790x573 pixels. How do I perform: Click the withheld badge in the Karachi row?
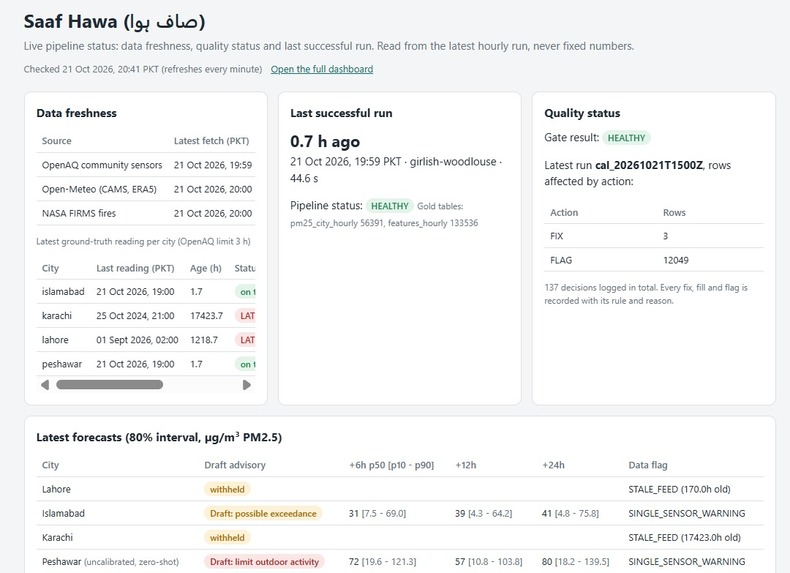227,538
